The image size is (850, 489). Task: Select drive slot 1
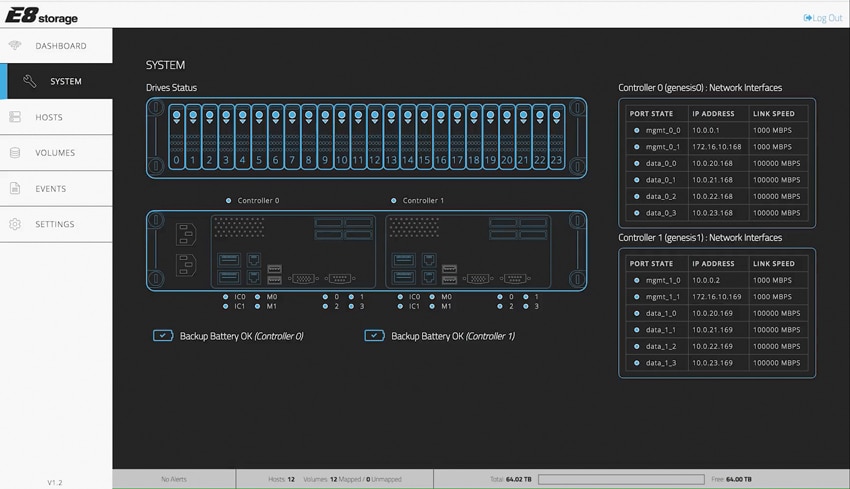193,138
